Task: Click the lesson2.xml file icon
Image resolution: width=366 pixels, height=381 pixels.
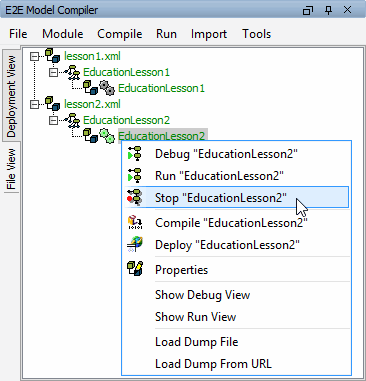Action: click(x=53, y=104)
